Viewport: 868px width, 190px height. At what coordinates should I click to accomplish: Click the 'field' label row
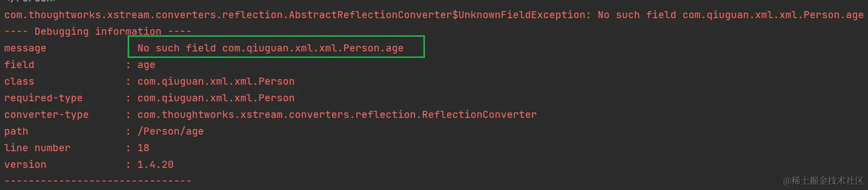click(x=19, y=65)
